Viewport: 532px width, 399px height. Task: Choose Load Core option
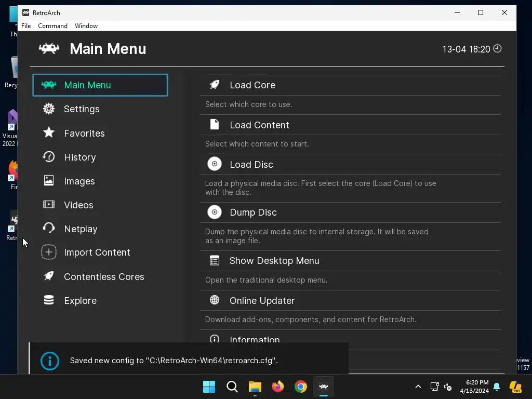click(350, 85)
